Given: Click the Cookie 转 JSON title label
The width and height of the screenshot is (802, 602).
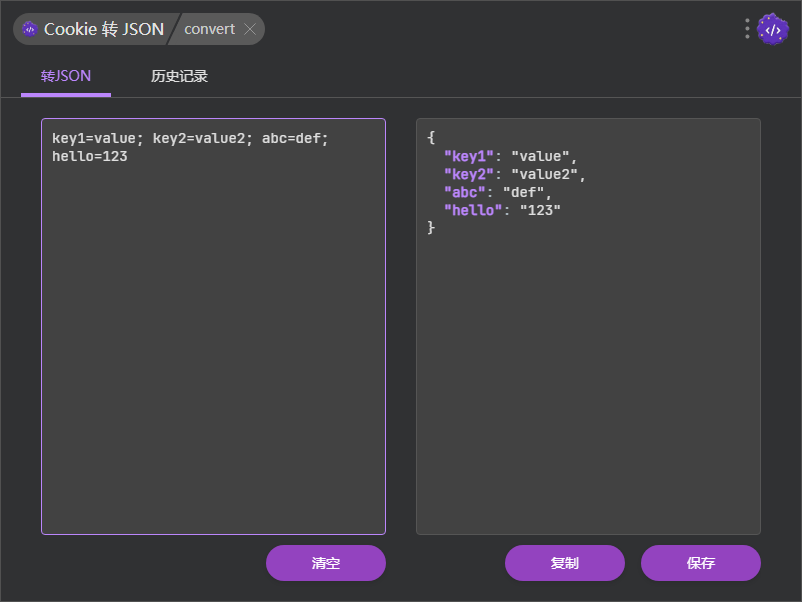Looking at the screenshot, I should (104, 29).
